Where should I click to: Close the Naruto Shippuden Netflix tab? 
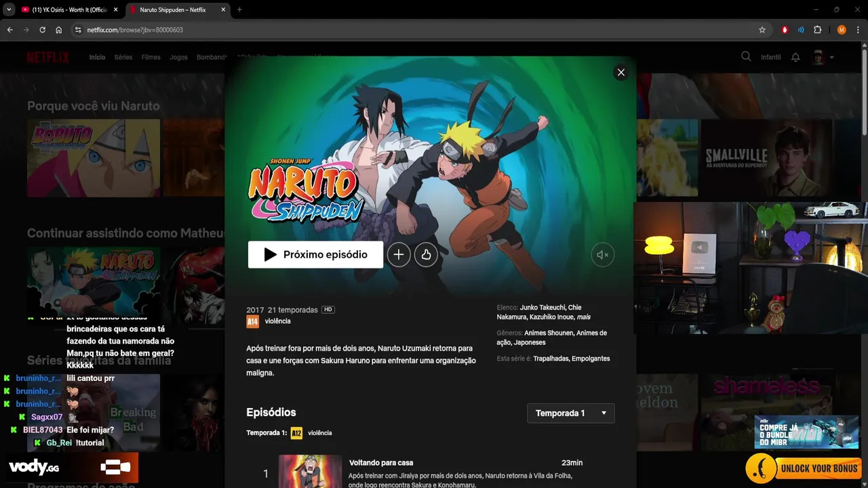click(x=222, y=9)
